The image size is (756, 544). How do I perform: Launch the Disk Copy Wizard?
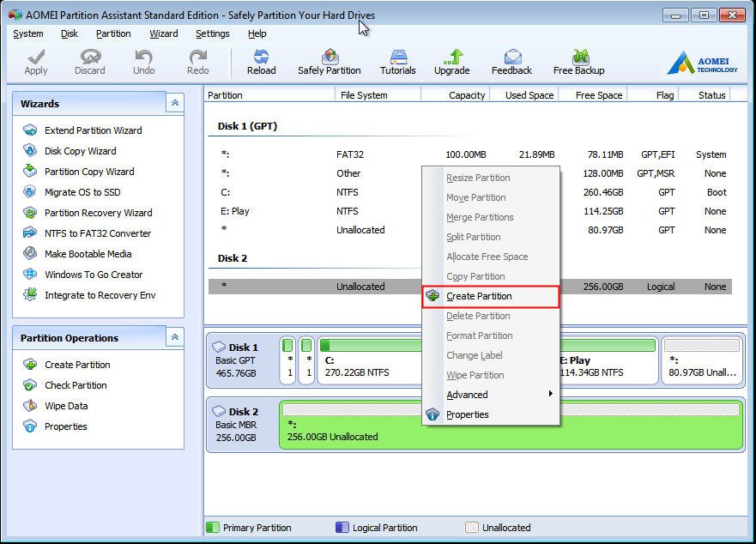click(x=70, y=151)
